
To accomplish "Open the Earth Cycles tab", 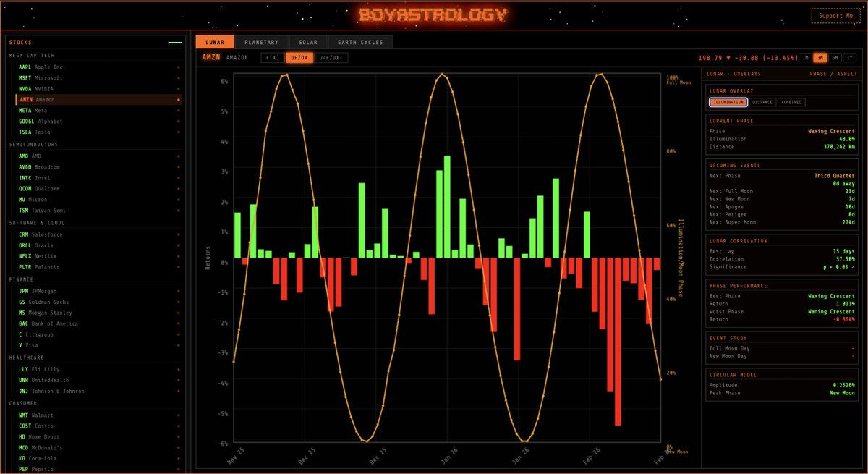I will [x=360, y=42].
